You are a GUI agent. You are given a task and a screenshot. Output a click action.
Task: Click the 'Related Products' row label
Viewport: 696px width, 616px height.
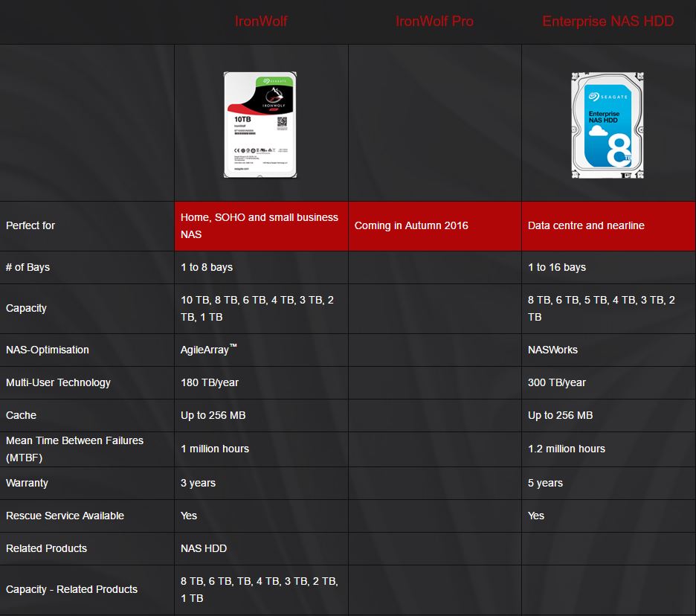[46, 549]
